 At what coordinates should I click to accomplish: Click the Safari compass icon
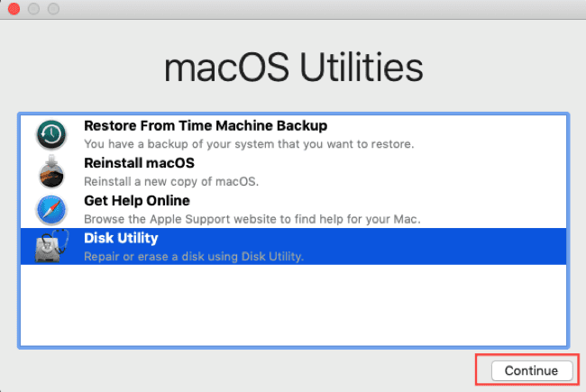51,210
